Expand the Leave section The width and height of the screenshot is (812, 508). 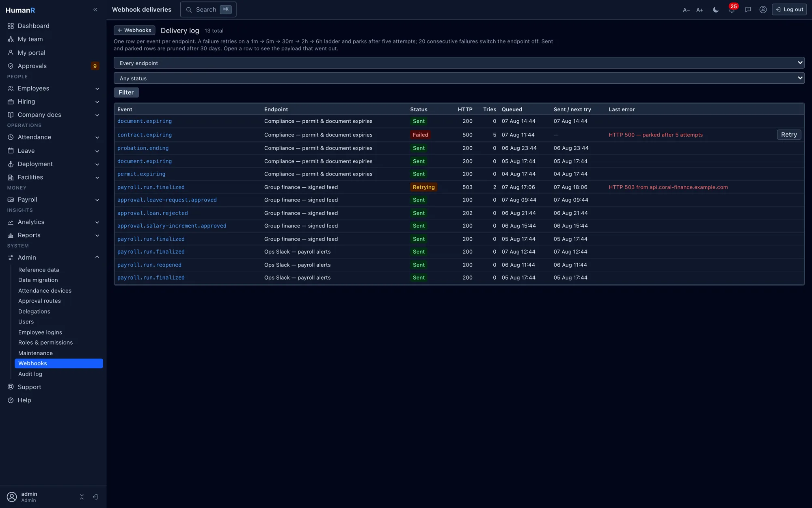[x=53, y=151]
